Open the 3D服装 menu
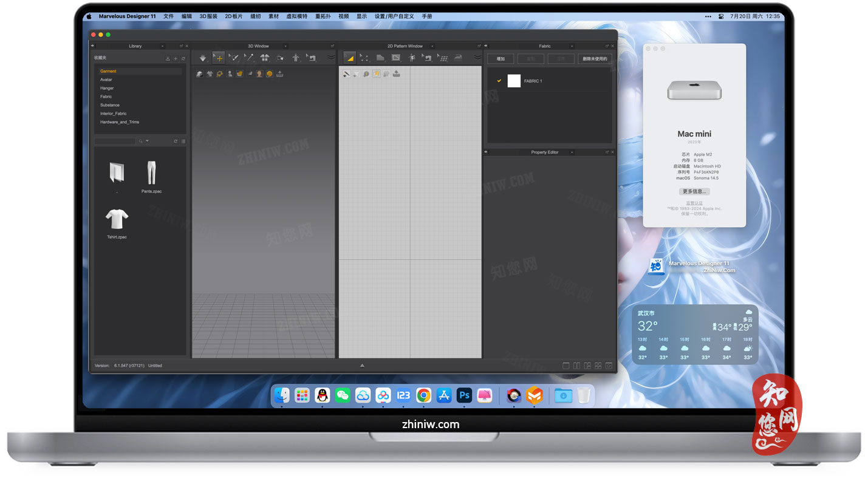Image resolution: width=868 pixels, height=484 pixels. point(208,16)
